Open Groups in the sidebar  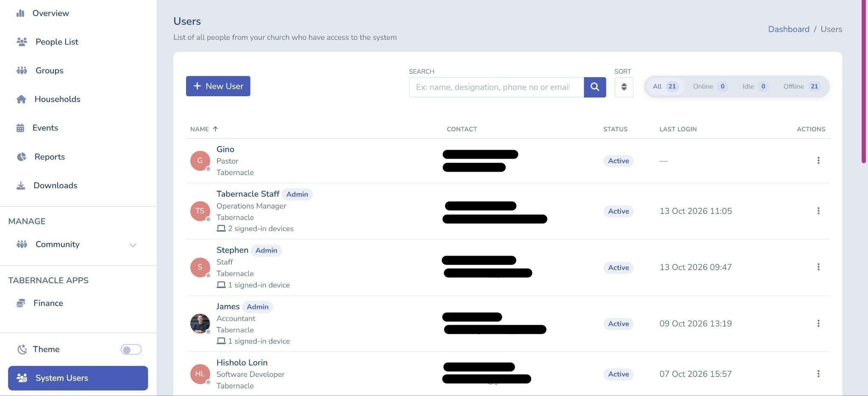pos(50,70)
